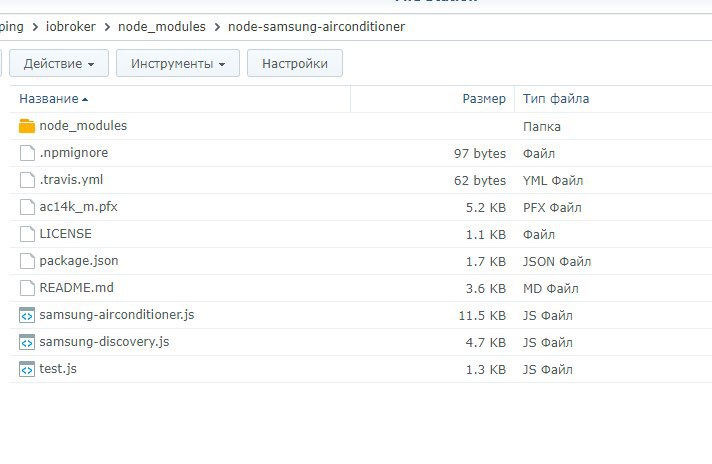
Task: Select the README.md file name
Action: (76, 288)
